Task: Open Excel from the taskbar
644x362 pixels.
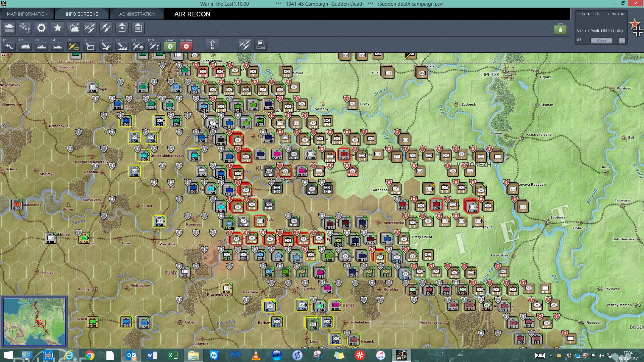Action: tap(172, 355)
